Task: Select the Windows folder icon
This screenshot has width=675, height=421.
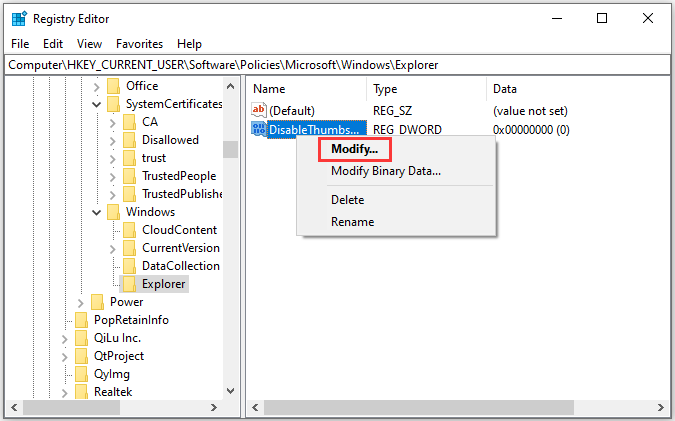Action: pyautogui.click(x=114, y=212)
